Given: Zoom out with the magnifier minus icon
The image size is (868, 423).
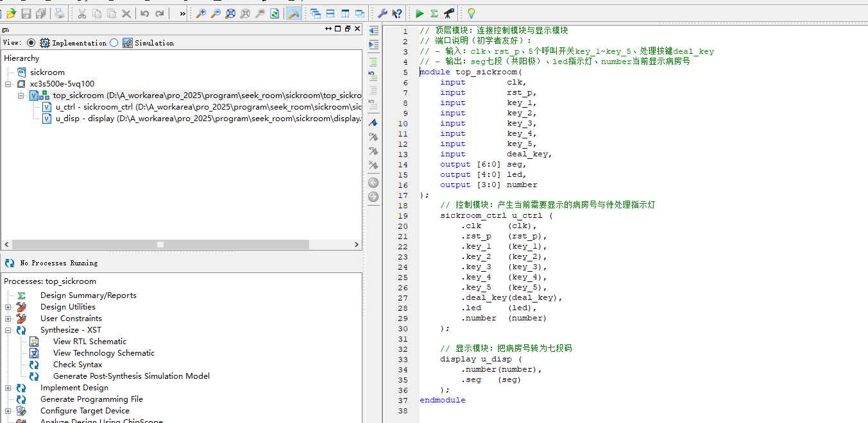Looking at the screenshot, I should (216, 13).
